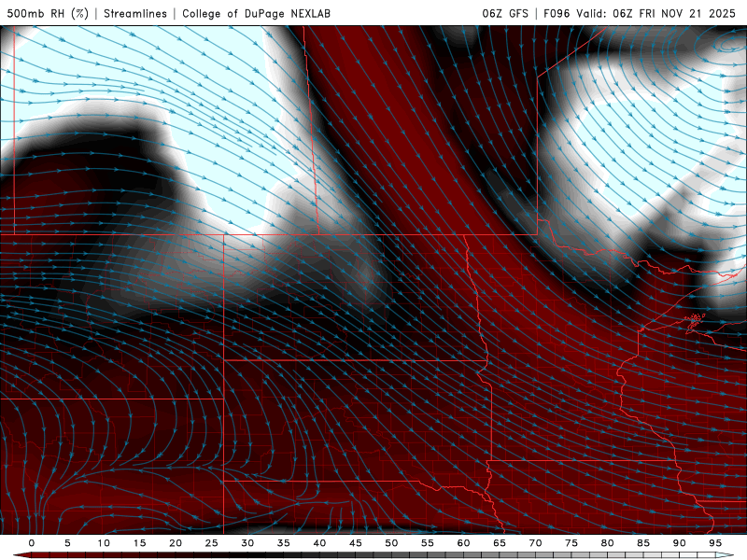
Task: Click the "80" label on the color scale
Action: coord(608,543)
